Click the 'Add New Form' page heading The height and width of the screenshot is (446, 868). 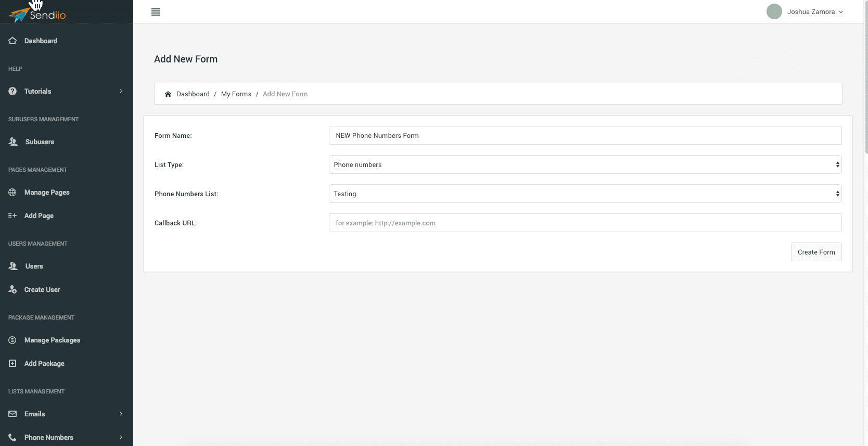pos(186,59)
